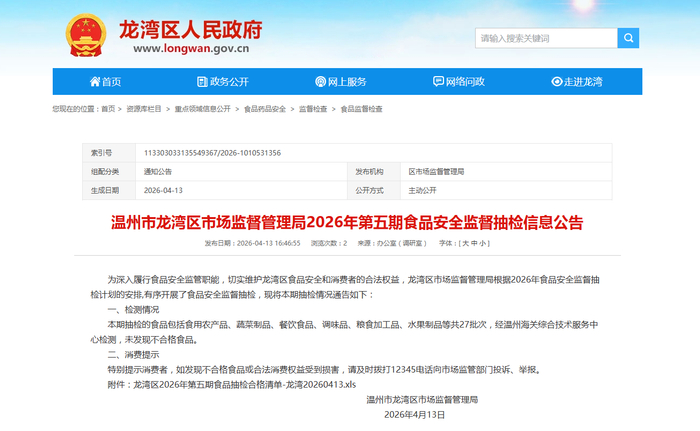Click the document icon beside 政务公开
This screenshot has height=431, width=700.
coord(202,81)
